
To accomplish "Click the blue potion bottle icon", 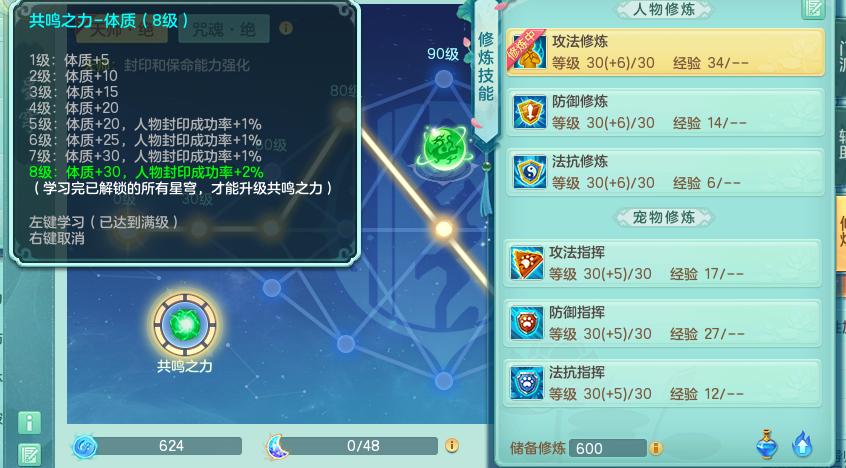I will point(767,444).
